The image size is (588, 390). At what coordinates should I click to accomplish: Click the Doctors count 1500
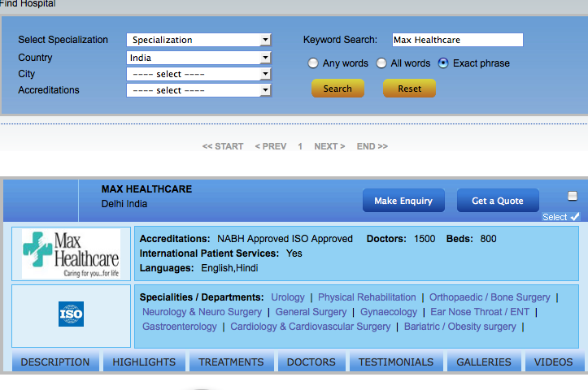(x=425, y=239)
